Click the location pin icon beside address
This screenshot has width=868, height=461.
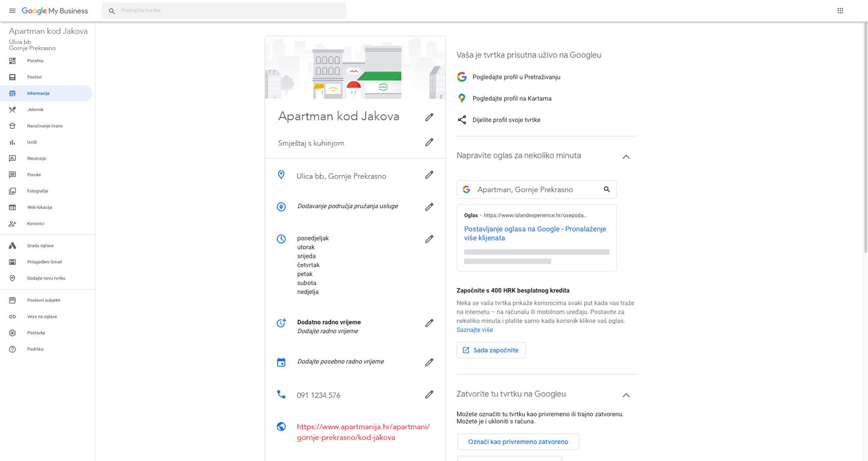pyautogui.click(x=281, y=175)
